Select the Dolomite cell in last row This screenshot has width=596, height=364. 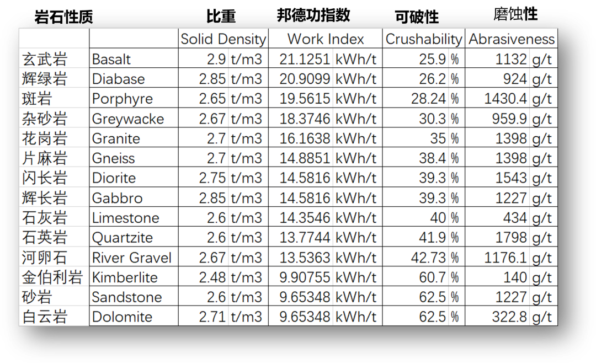pos(122,317)
